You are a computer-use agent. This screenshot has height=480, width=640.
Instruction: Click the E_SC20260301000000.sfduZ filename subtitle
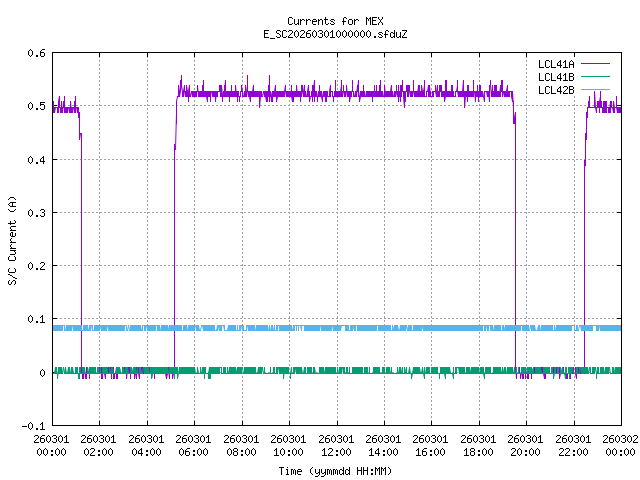[335, 34]
